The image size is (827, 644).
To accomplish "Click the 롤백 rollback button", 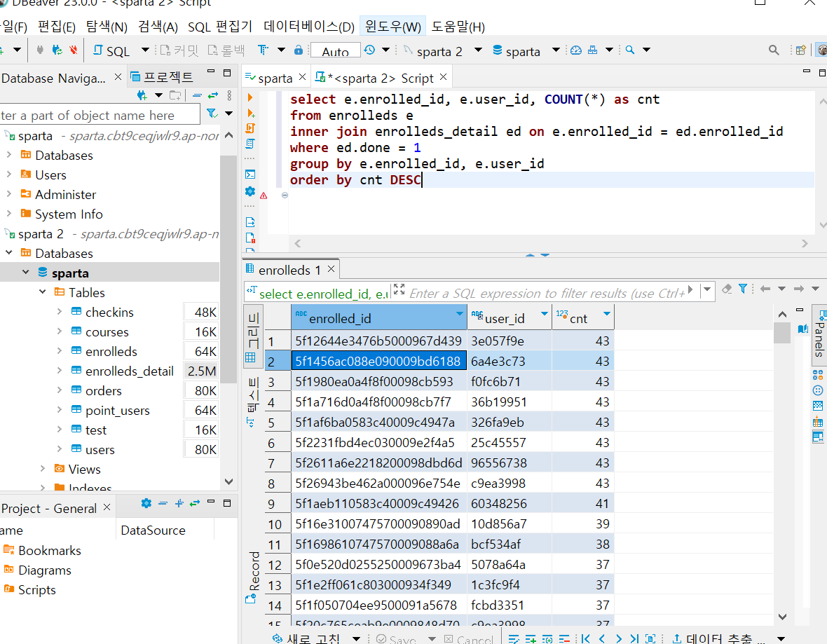I will pos(226,50).
